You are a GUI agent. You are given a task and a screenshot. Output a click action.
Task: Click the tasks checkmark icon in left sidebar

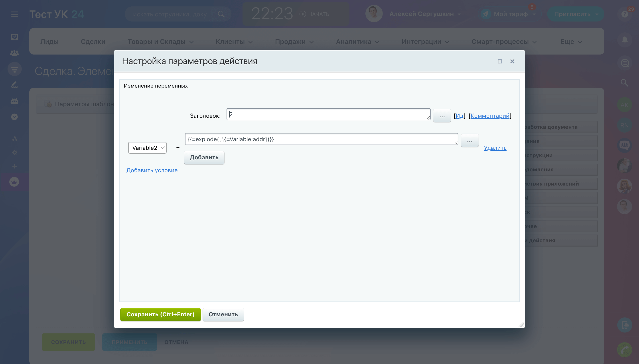tap(14, 37)
